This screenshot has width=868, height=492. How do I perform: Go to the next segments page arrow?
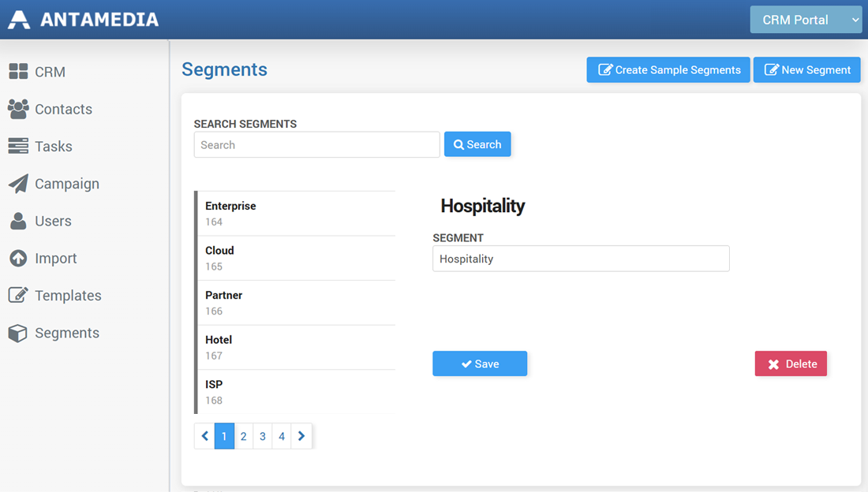pyautogui.click(x=301, y=436)
